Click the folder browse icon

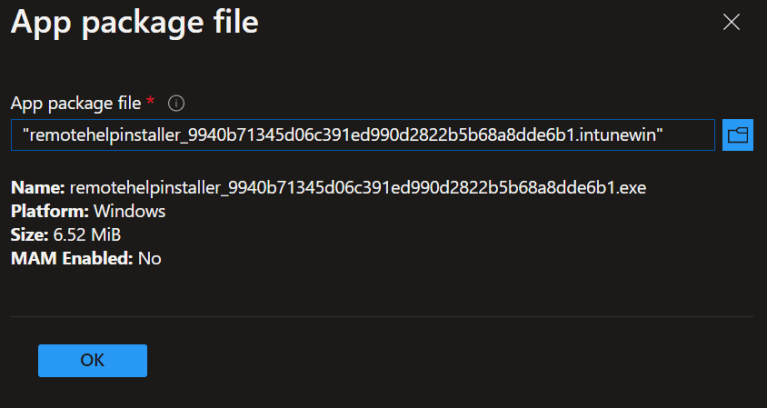point(738,135)
